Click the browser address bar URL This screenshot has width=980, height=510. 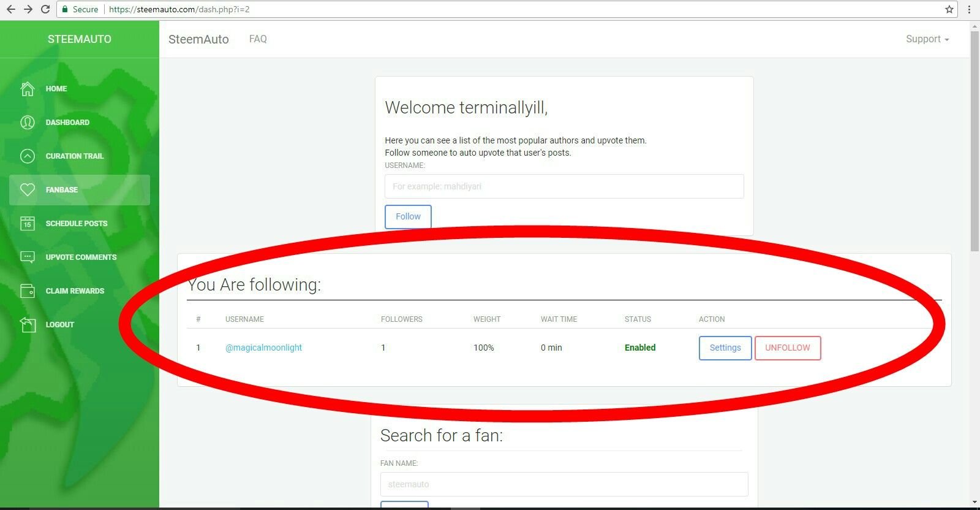click(179, 9)
